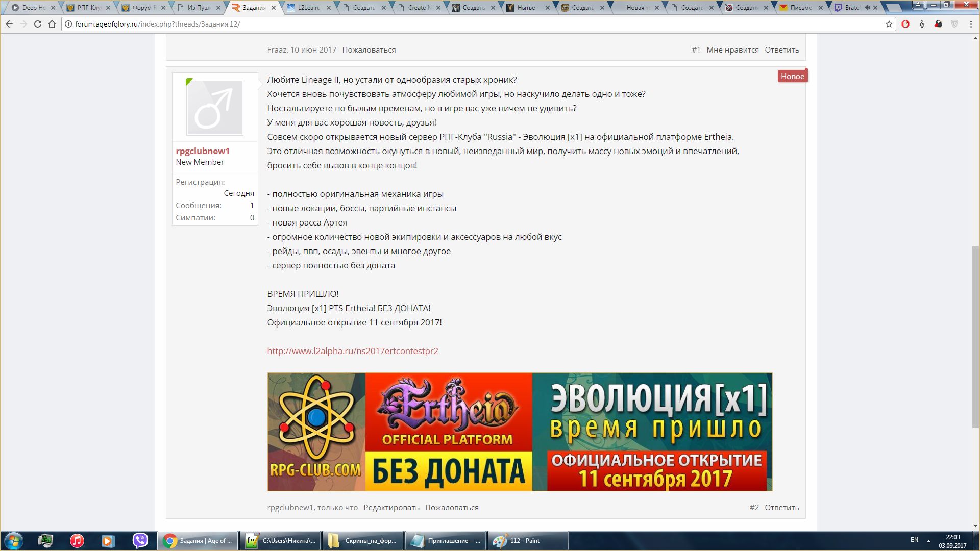Click the scrollbar up arrow
The height and width of the screenshot is (551, 980).
click(975, 38)
